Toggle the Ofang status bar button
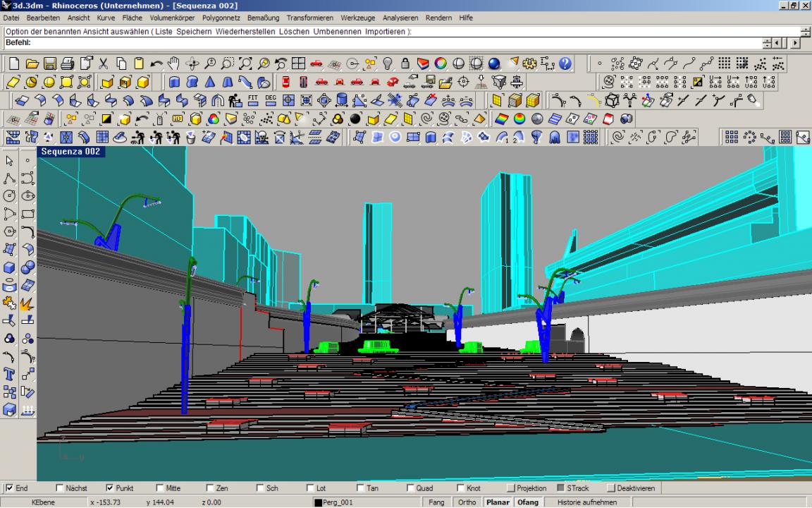Screen dimensions: 812x508 click(x=528, y=502)
